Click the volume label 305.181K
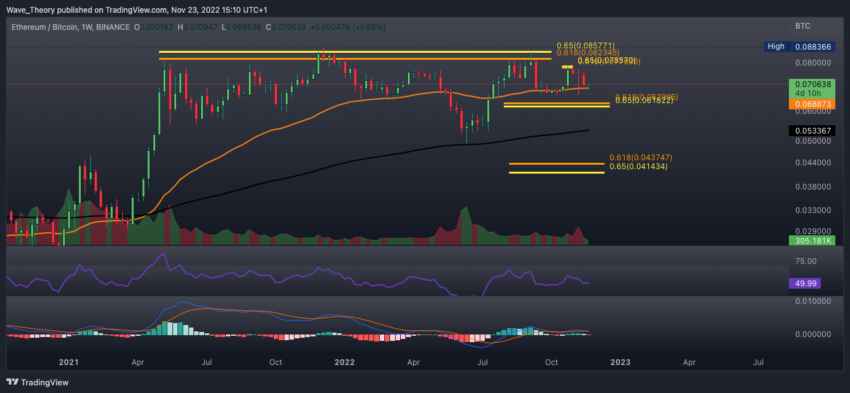The height and width of the screenshot is (393, 850). point(812,240)
